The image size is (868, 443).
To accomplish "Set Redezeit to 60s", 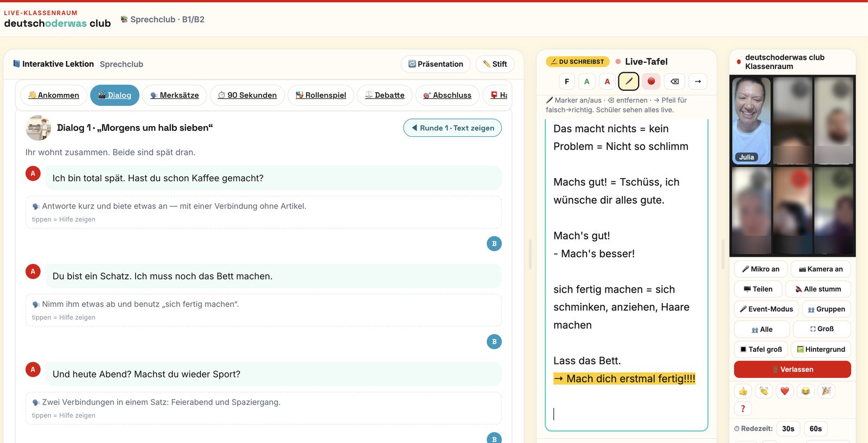I will pos(816,429).
